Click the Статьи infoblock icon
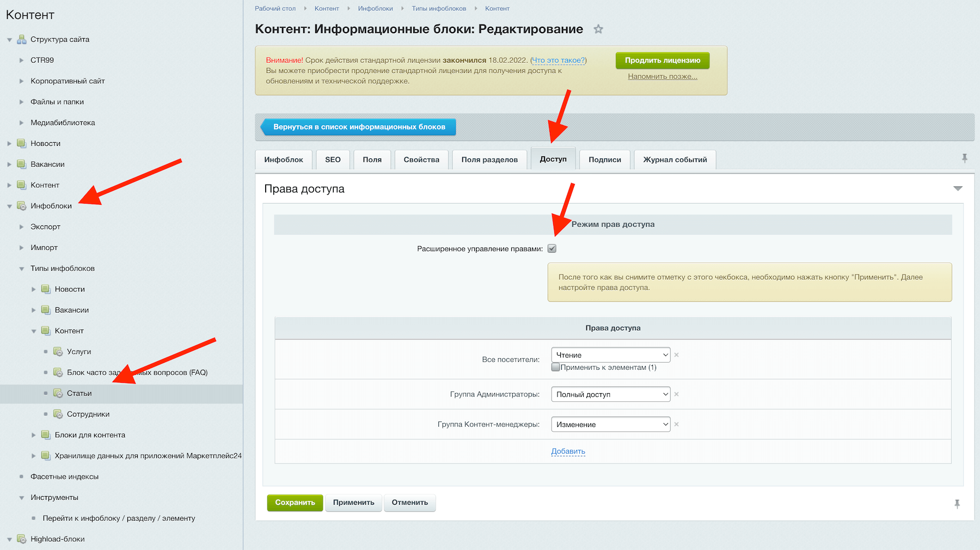980x550 pixels. click(58, 393)
